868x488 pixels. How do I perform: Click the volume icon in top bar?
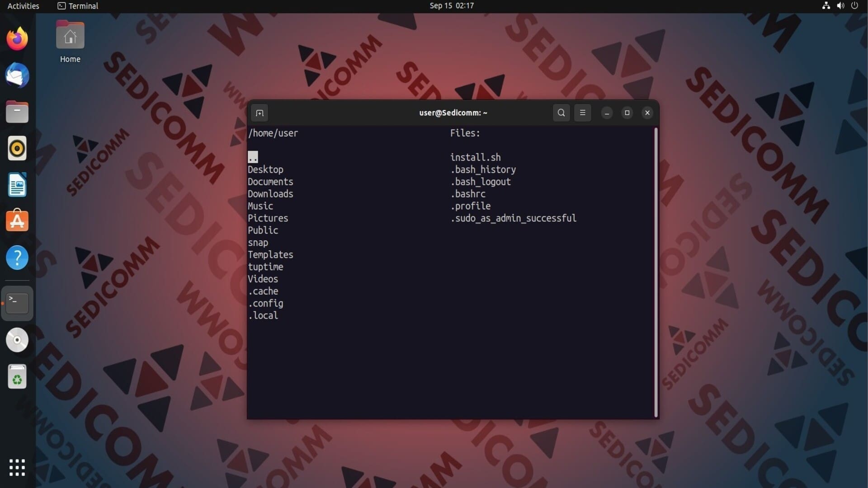[x=840, y=6]
